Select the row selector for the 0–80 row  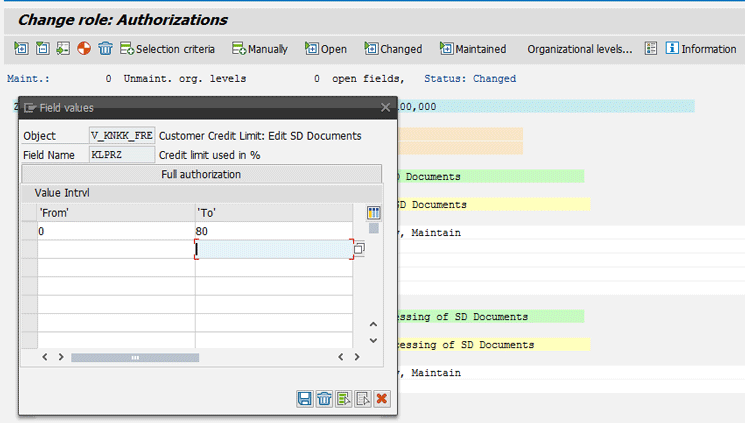coord(29,231)
